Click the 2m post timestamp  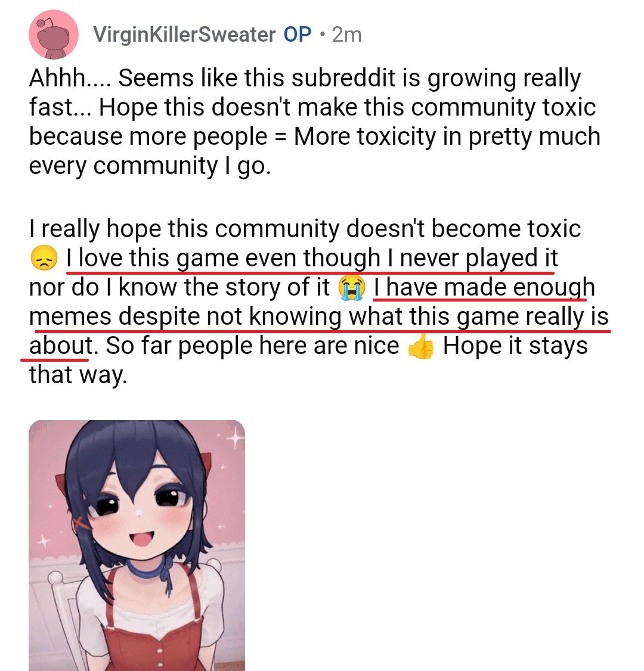point(347,35)
